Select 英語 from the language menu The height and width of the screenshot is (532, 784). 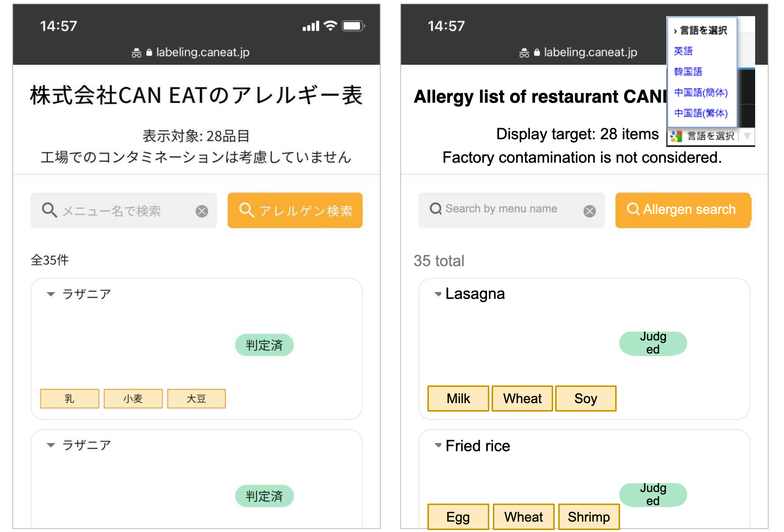(x=683, y=51)
